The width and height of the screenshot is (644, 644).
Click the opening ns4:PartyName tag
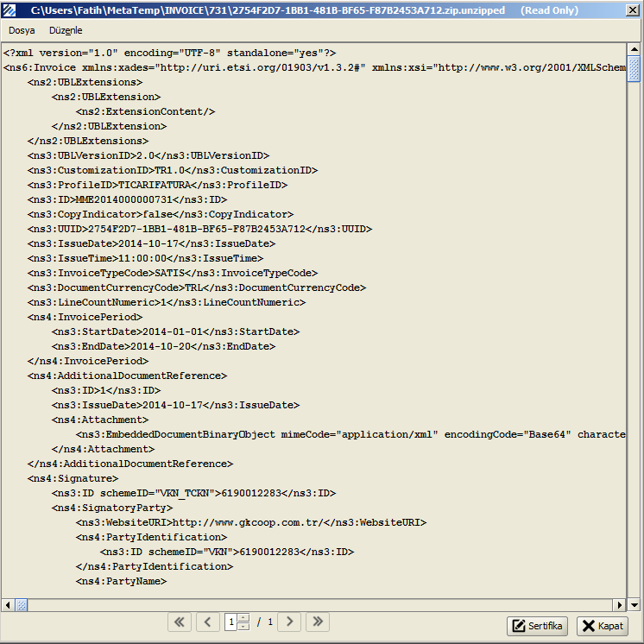coord(121,581)
